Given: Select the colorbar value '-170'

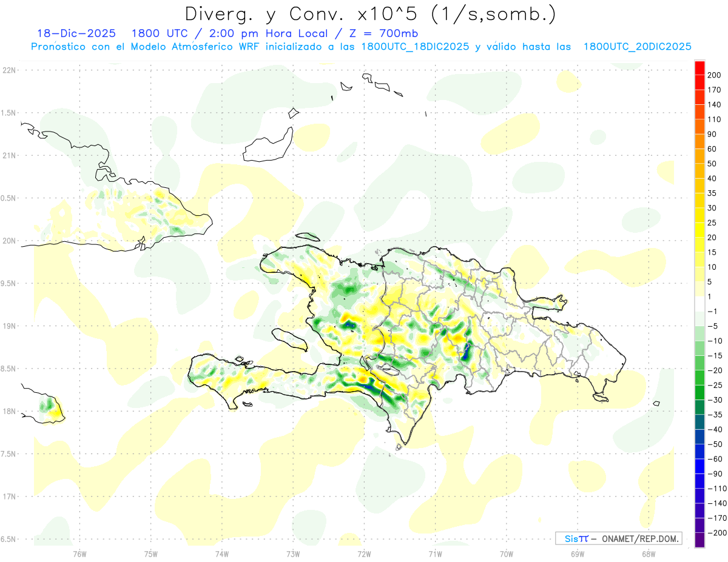Looking at the screenshot, I should 716,518.
